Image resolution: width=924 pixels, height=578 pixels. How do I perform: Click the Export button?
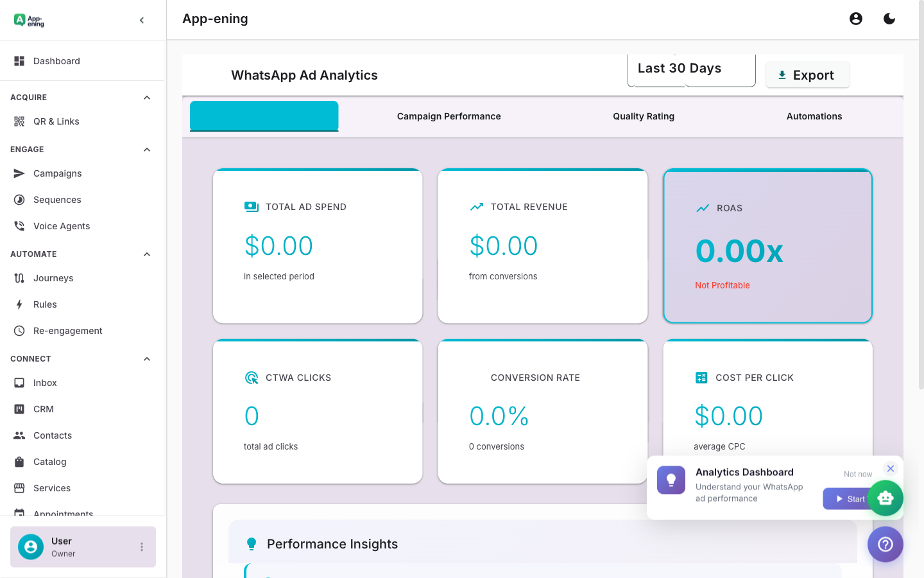coord(807,74)
